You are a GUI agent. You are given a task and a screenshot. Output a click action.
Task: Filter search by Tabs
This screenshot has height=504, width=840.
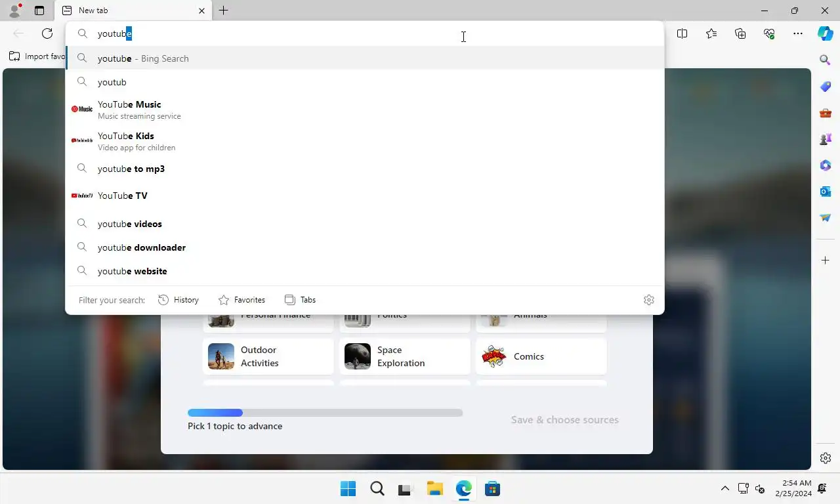[301, 300]
